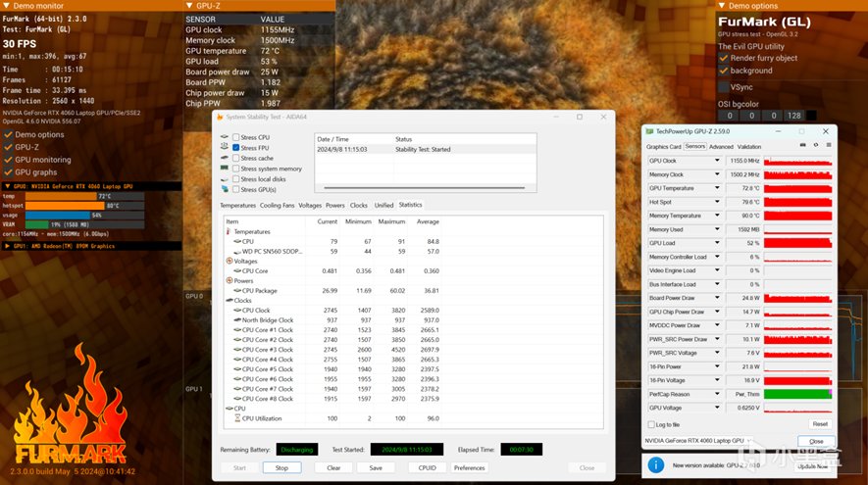Click the black OSI bgcolor swatch
Image resolution: width=868 pixels, height=485 pixels.
[811, 116]
